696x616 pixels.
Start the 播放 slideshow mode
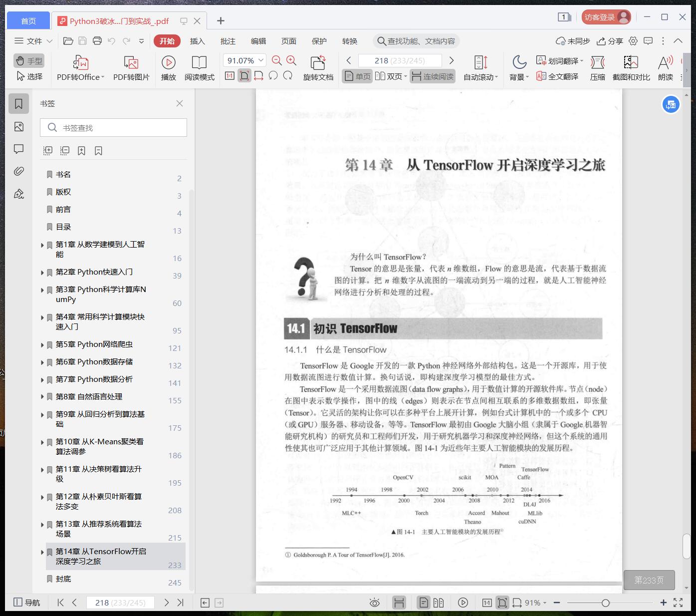point(169,68)
